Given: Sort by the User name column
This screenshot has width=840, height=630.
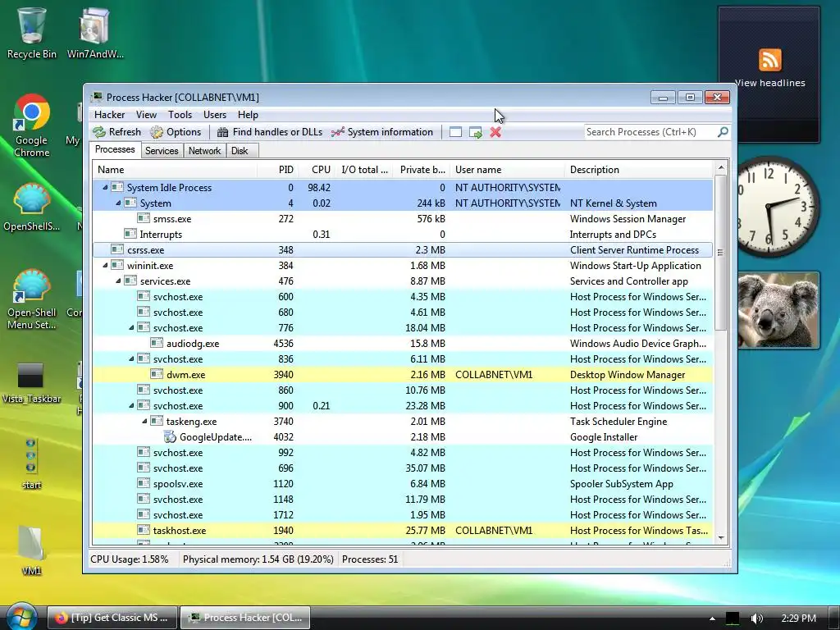Looking at the screenshot, I should click(x=507, y=169).
